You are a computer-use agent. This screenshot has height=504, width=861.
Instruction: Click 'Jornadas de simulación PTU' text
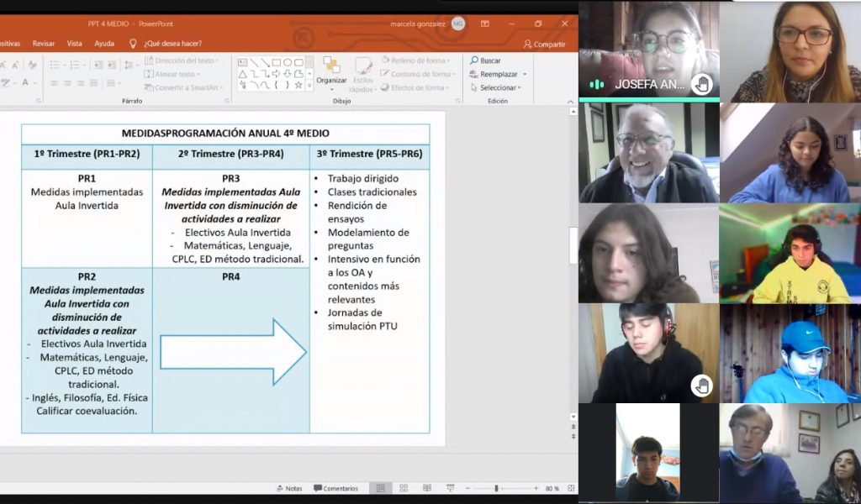(362, 319)
